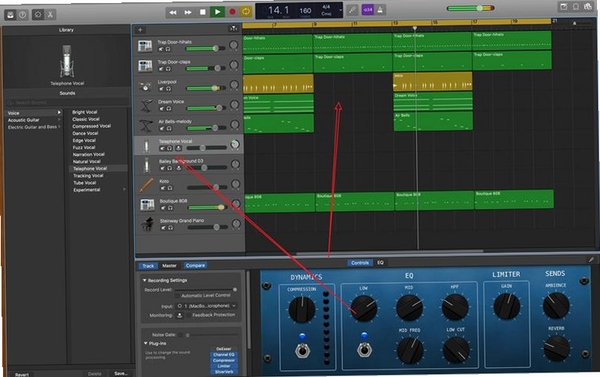Open the LCD display mode dropdown arrow
Image resolution: width=600 pixels, height=377 pixels.
click(340, 10)
